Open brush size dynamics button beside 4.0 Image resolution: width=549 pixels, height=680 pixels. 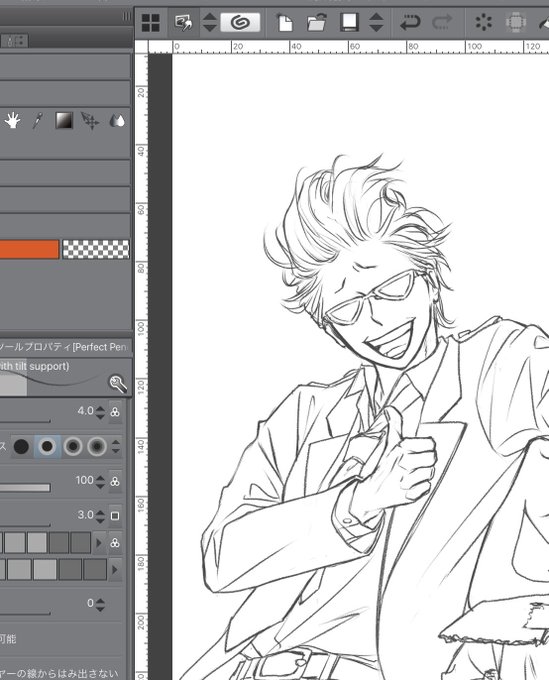point(115,412)
